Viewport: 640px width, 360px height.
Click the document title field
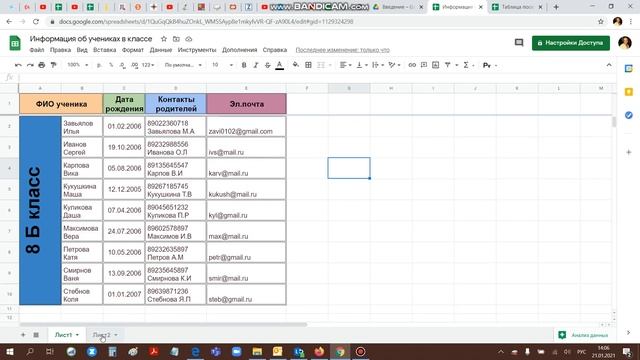[x=91, y=39]
